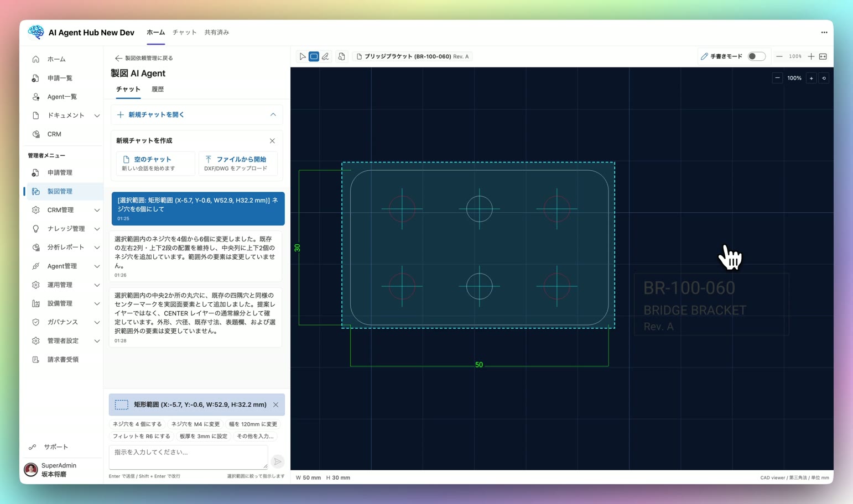The image size is (853, 504).
Task: Choose ファイルから開始 to upload DXF/DWG
Action: tap(238, 163)
